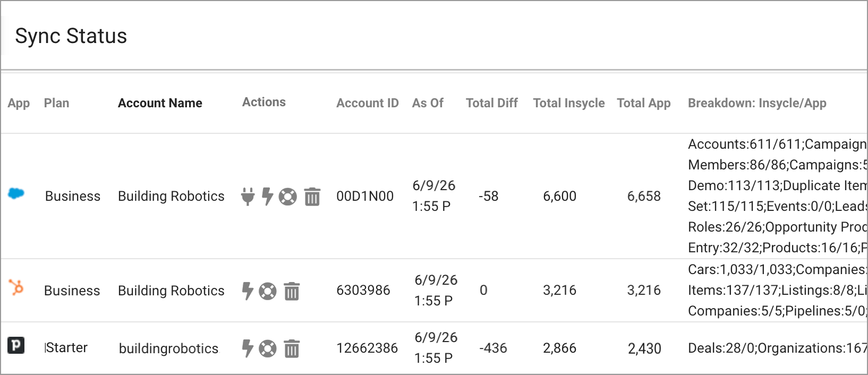
Task: Click the Sync Status heading
Action: click(x=71, y=36)
